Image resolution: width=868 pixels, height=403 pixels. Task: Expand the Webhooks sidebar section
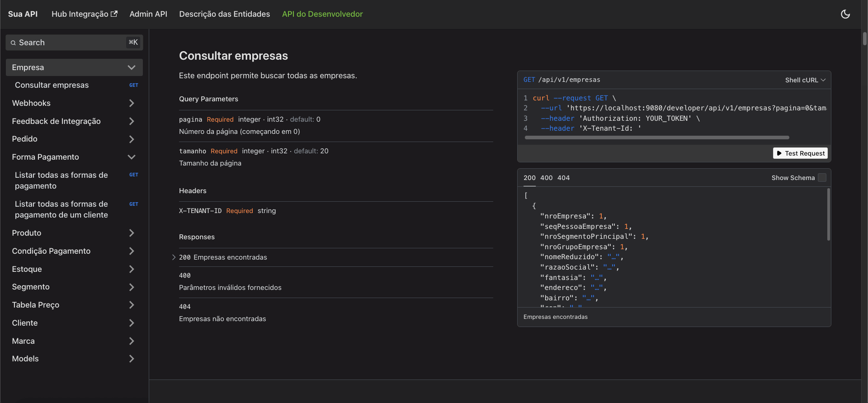click(131, 103)
